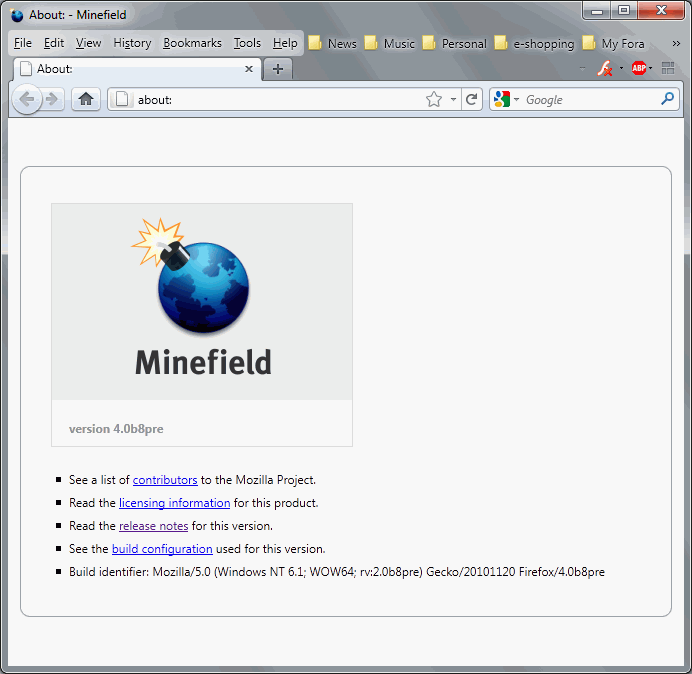Viewport: 692px width, 674px height.
Task: Open the Music bookmarks folder
Action: pyautogui.click(x=389, y=43)
